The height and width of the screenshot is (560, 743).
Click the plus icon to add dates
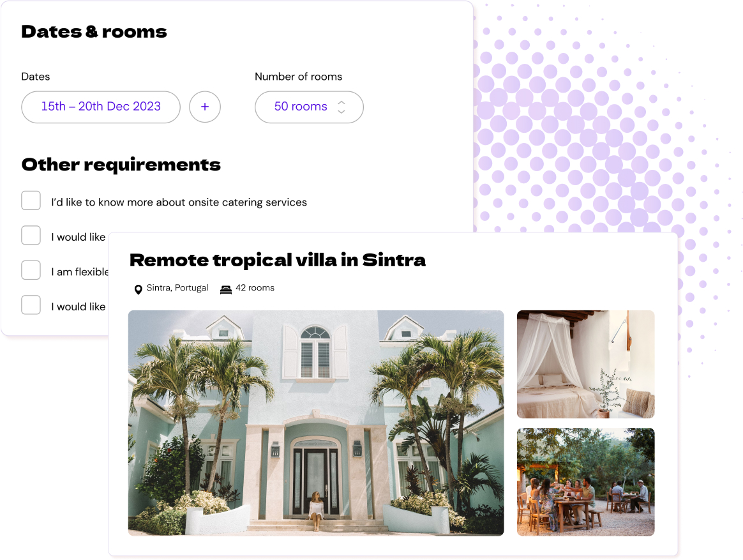click(x=205, y=107)
